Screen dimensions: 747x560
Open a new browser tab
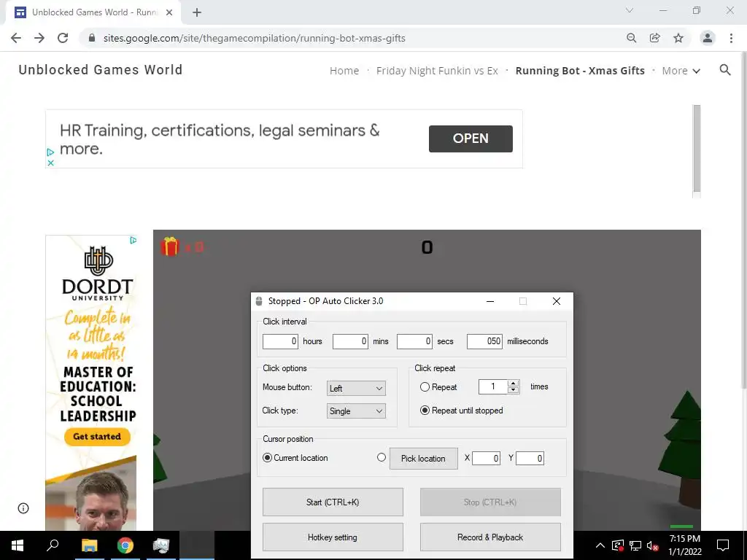click(x=197, y=13)
